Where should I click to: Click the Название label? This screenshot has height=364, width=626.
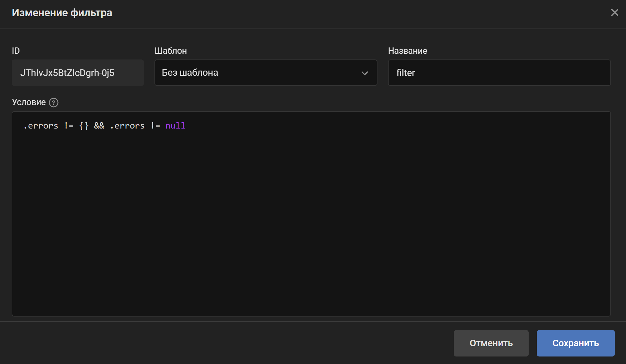(408, 51)
